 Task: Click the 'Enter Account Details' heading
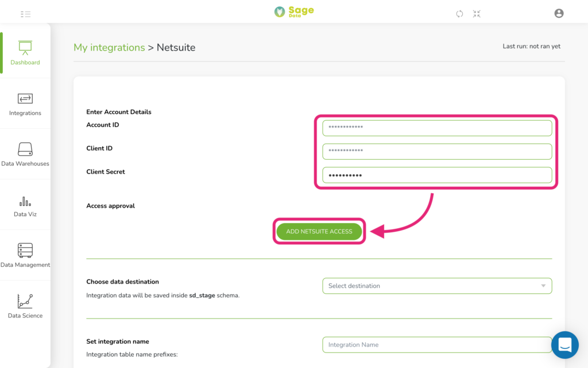[119, 112]
